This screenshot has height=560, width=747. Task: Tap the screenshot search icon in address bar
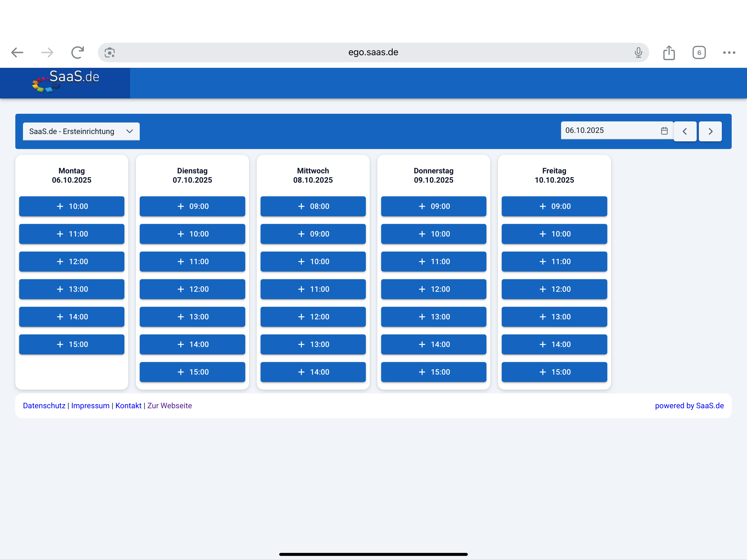pos(109,52)
